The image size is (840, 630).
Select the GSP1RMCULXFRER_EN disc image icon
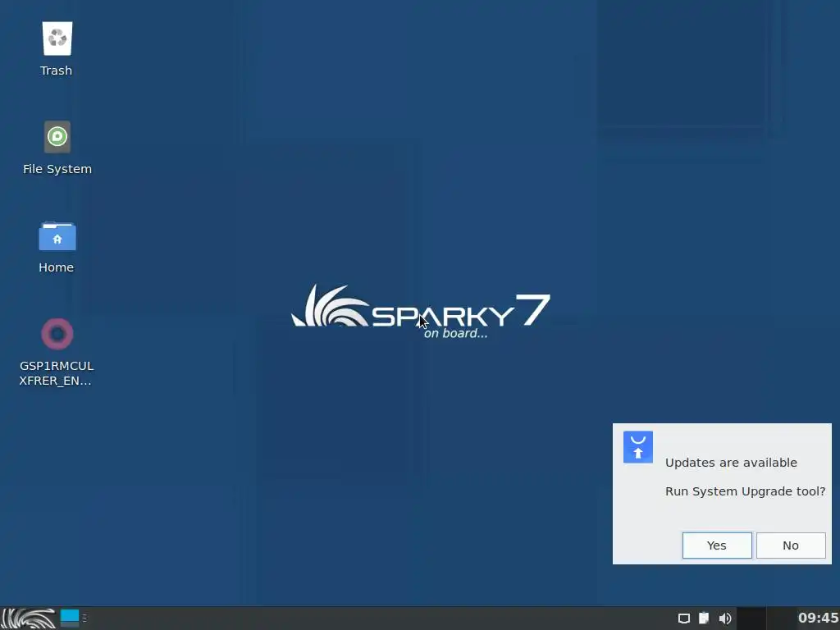click(x=57, y=334)
